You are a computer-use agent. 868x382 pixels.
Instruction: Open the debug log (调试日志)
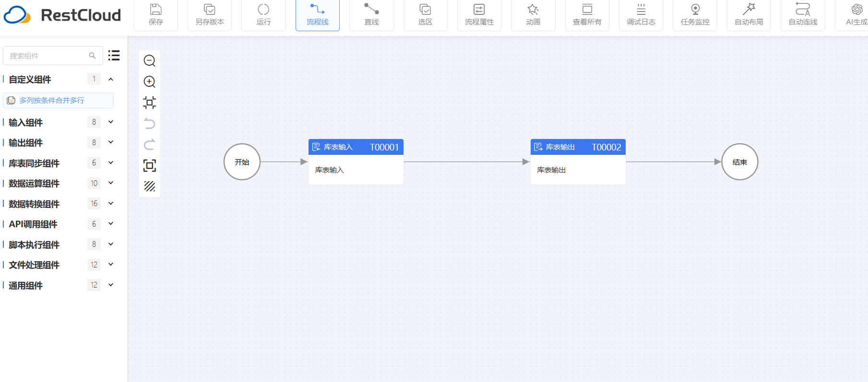(x=641, y=15)
